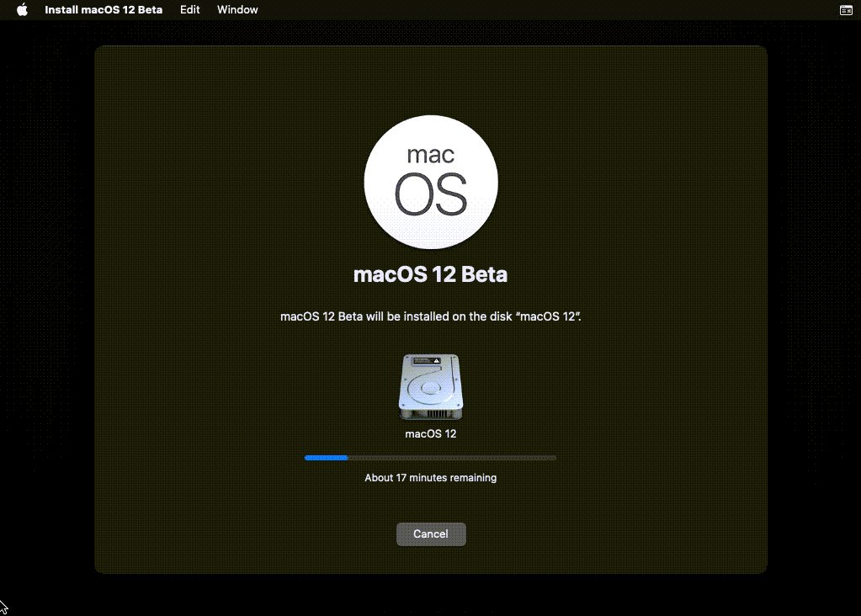Select the macOS 12 hard disk icon
The width and height of the screenshot is (861, 616).
point(430,387)
